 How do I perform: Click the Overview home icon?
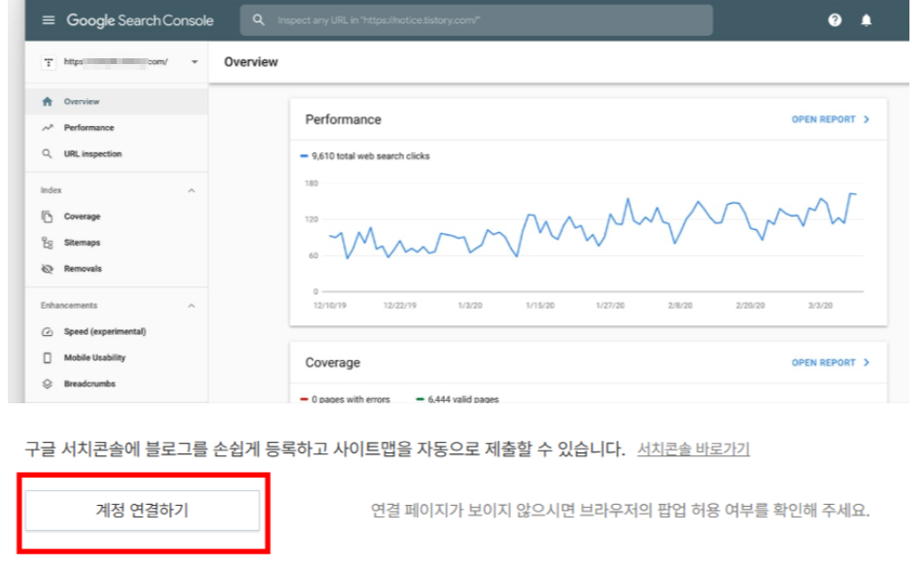point(48,101)
